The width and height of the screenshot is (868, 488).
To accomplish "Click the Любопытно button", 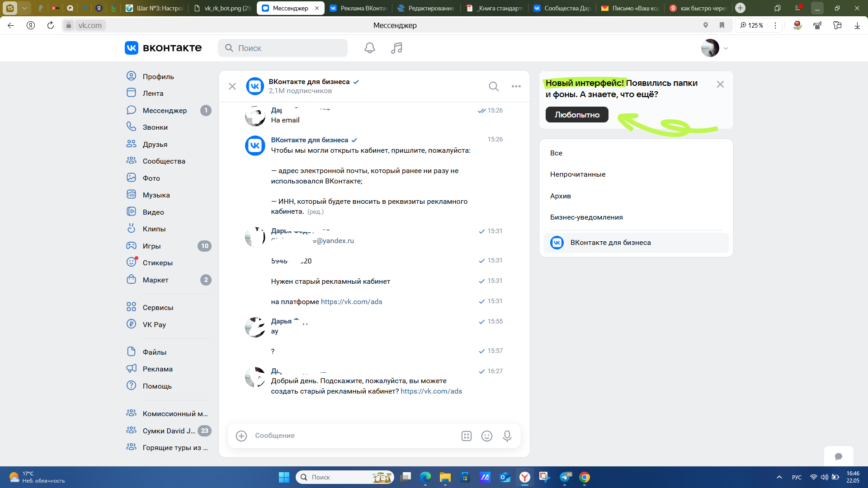I will pos(577,115).
